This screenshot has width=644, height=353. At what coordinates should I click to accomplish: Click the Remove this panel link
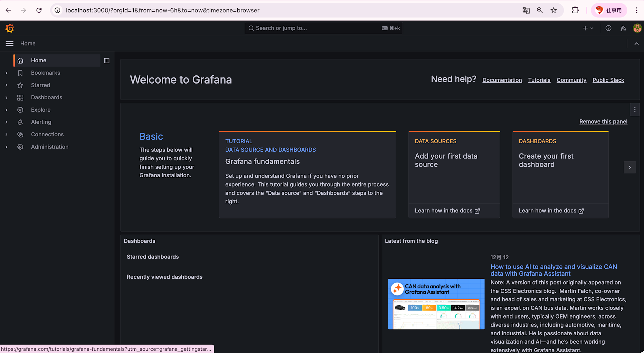pos(603,122)
